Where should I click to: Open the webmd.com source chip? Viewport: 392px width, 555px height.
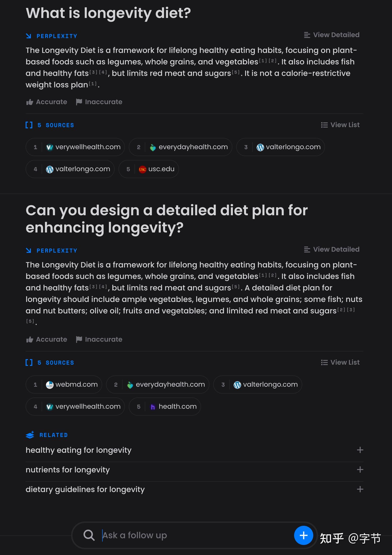(x=64, y=384)
